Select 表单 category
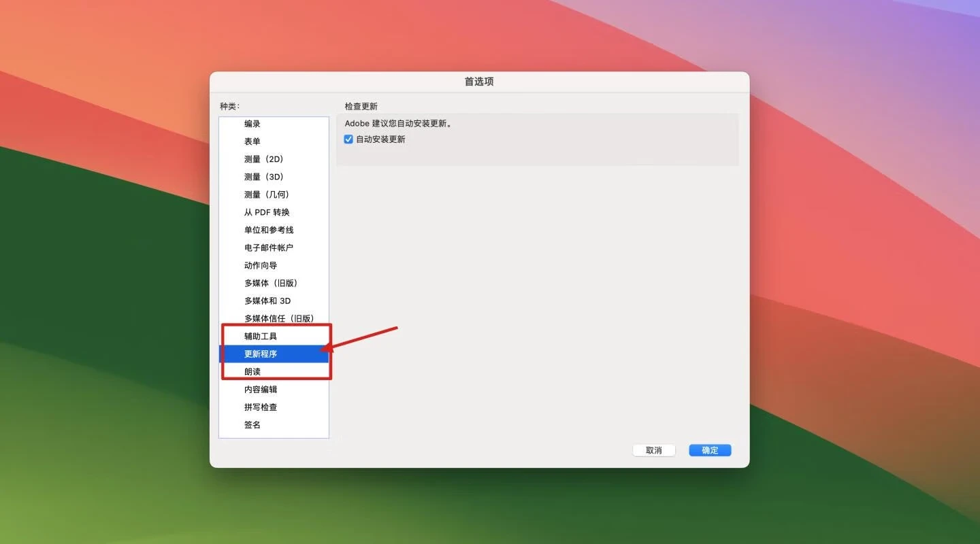980x544 pixels. pyautogui.click(x=252, y=141)
